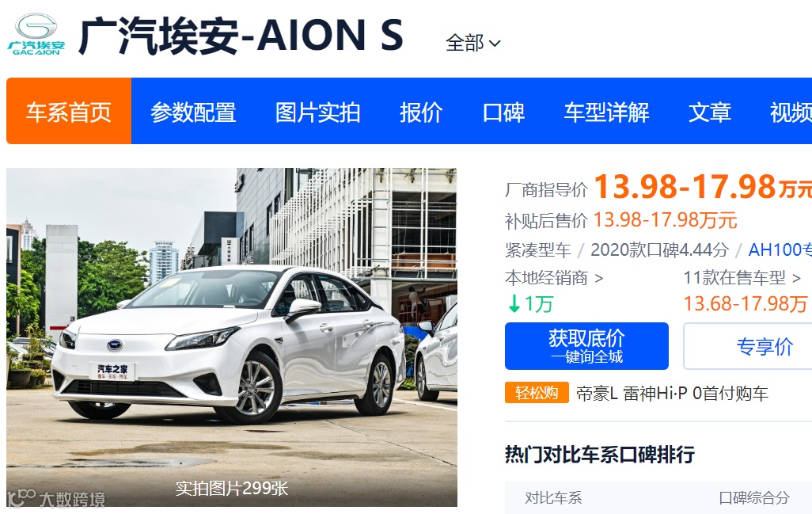Viewport: 812px width, 514px height.
Task: Click the white AION S car photo
Action: point(231,337)
